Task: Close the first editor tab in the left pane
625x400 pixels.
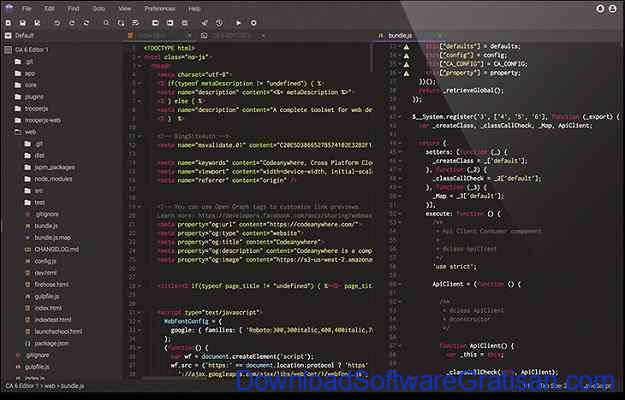Action: pyautogui.click(x=189, y=35)
